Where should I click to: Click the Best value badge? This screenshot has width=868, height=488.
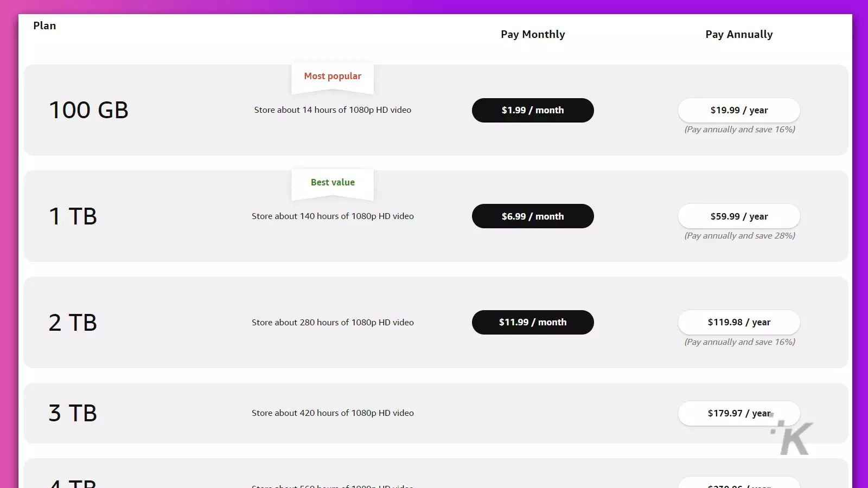pos(333,183)
